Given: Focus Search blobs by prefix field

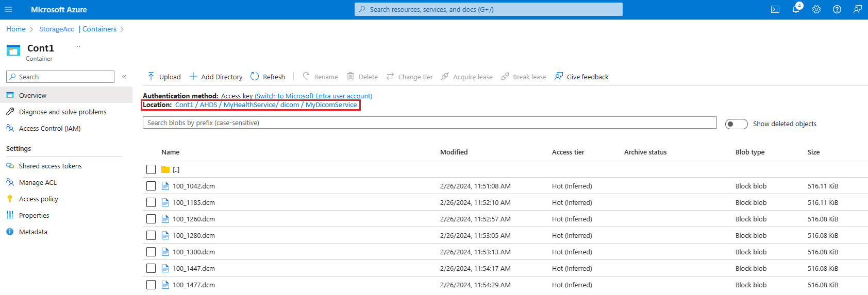Looking at the screenshot, I should pyautogui.click(x=430, y=123).
